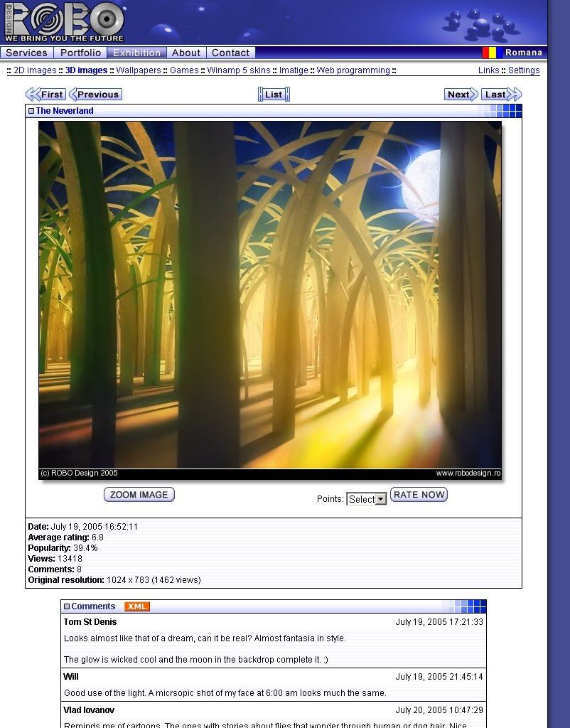Open the Wallpapers category link

pos(139,70)
